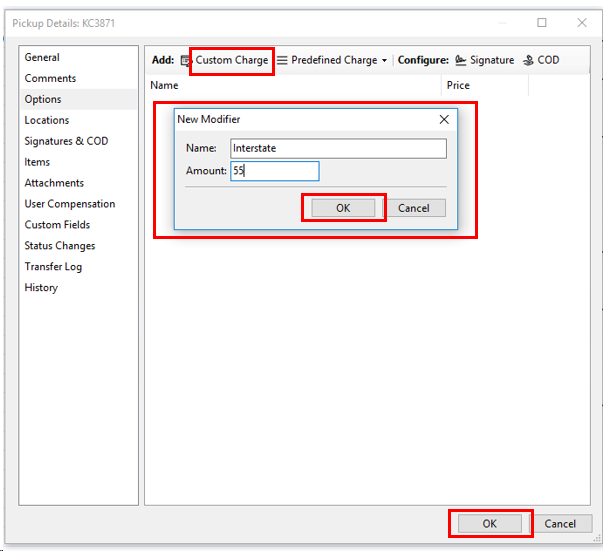606x551 pixels.
Task: Click the Predefined Charge list icon
Action: click(282, 61)
